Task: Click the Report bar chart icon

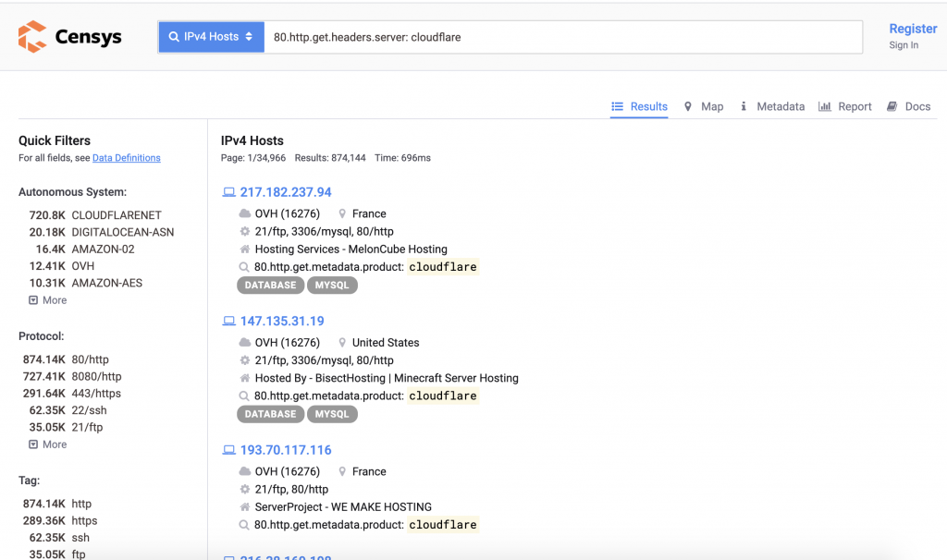Action: tap(825, 106)
